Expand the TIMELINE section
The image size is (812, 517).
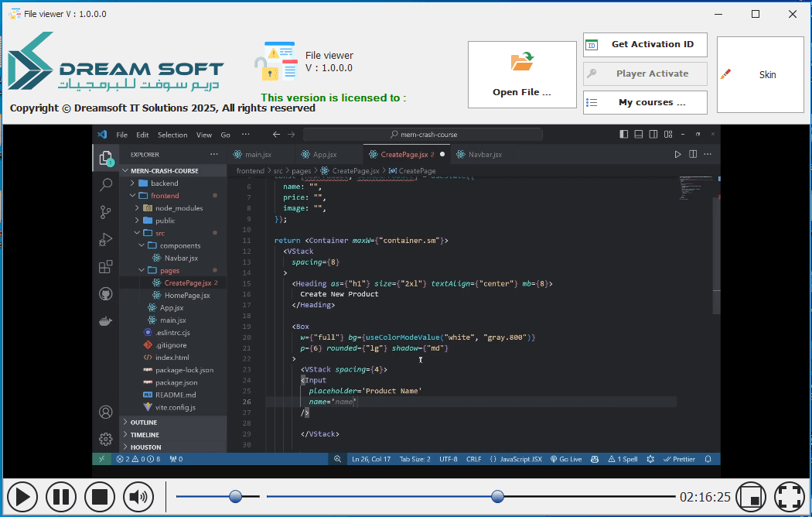pos(173,435)
